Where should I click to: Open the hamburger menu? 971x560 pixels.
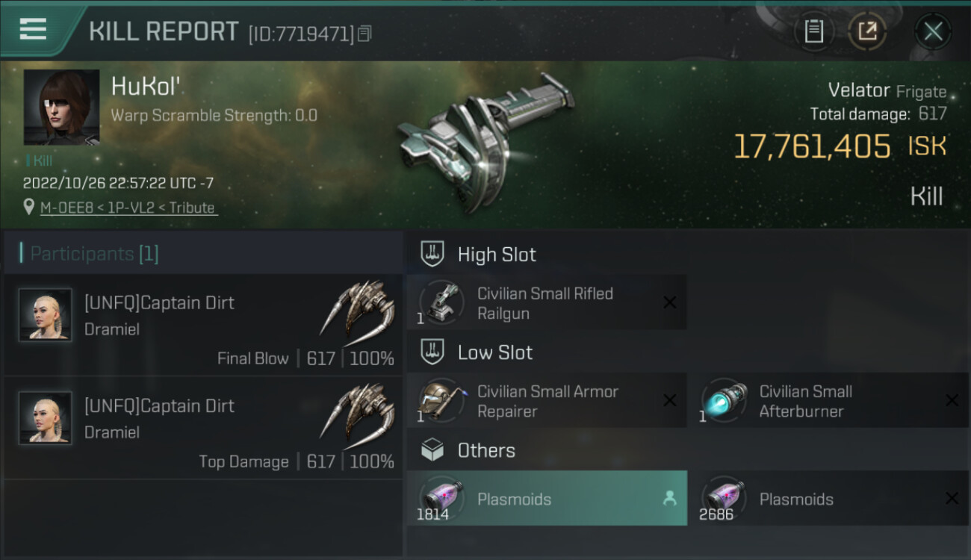33,30
